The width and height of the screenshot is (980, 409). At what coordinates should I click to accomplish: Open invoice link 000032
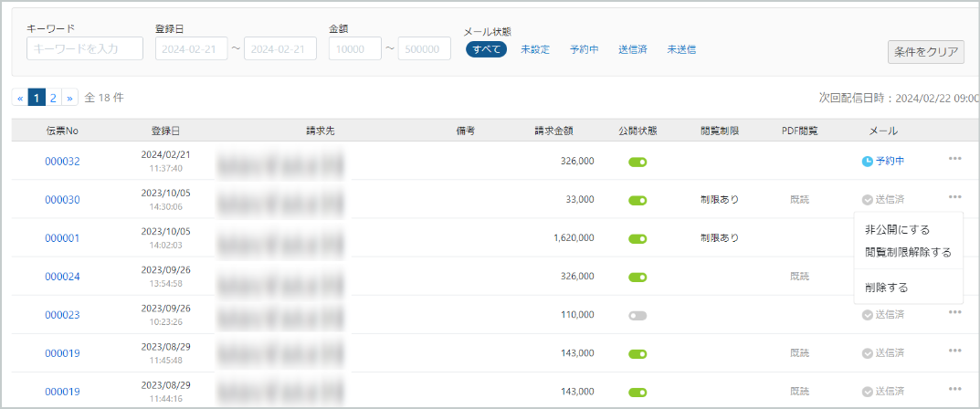coord(62,161)
